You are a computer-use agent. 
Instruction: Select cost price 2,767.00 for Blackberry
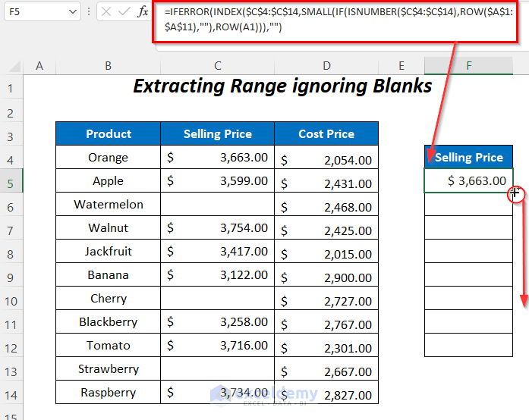(x=326, y=322)
